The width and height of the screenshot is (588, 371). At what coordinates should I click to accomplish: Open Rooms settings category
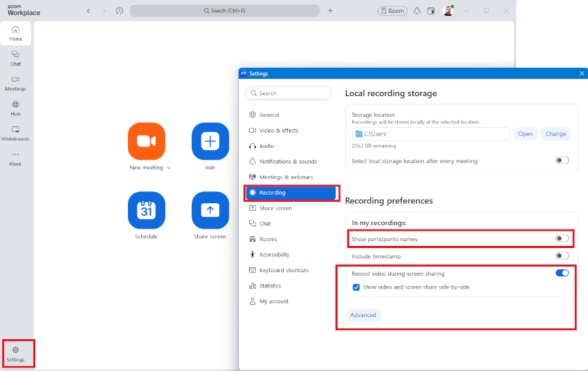pyautogui.click(x=291, y=239)
